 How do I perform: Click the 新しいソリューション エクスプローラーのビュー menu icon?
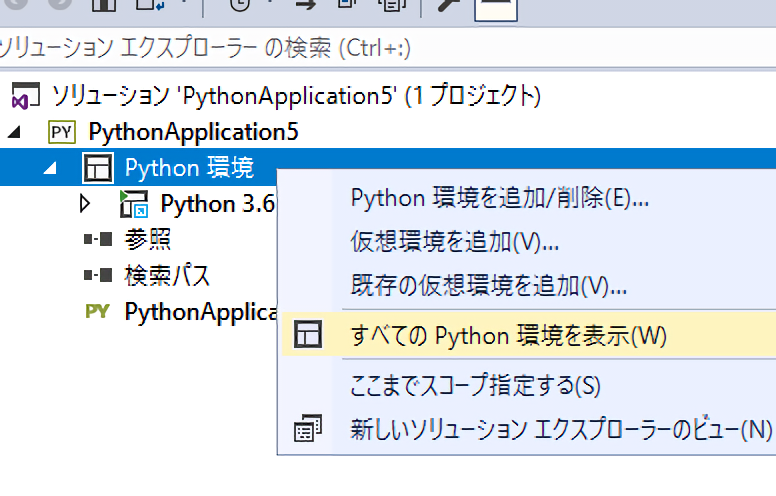[307, 429]
